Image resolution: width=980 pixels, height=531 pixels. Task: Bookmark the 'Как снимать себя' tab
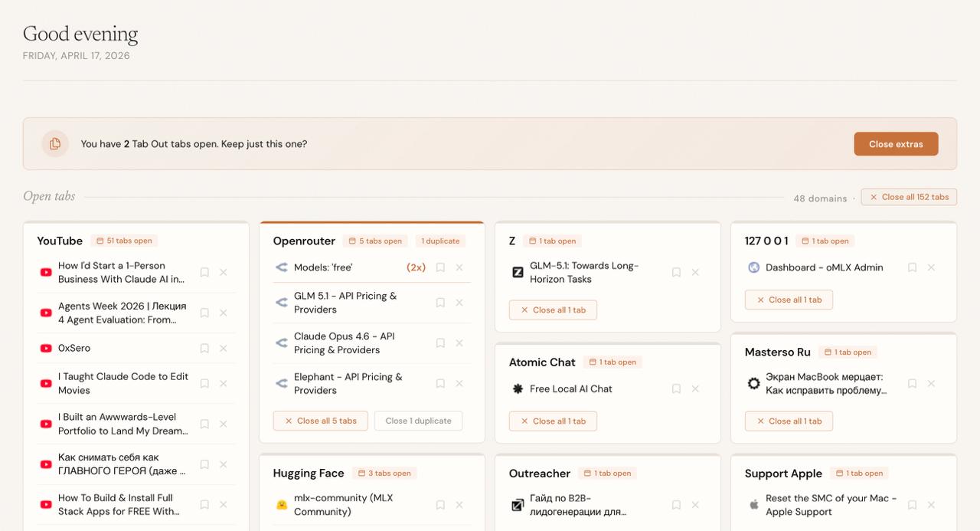tap(204, 464)
